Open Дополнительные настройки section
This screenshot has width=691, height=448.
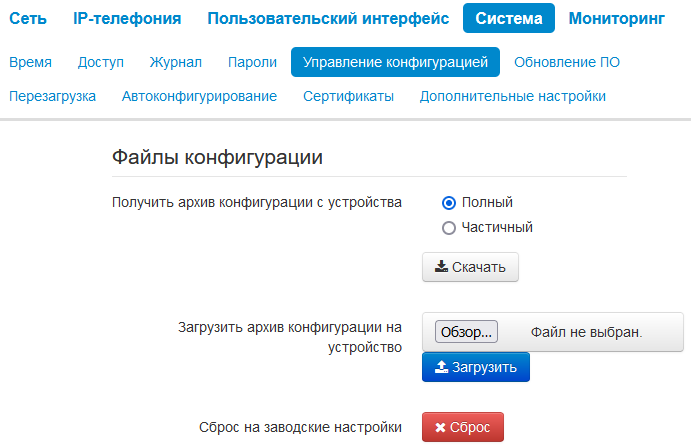point(513,97)
